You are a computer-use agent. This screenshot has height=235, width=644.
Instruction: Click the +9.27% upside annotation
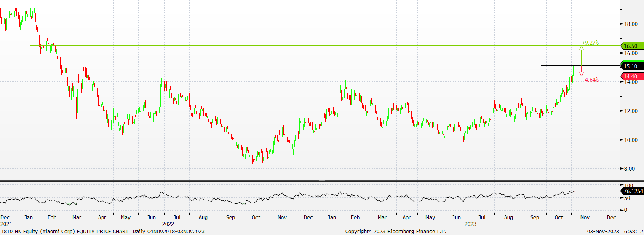tap(590, 43)
